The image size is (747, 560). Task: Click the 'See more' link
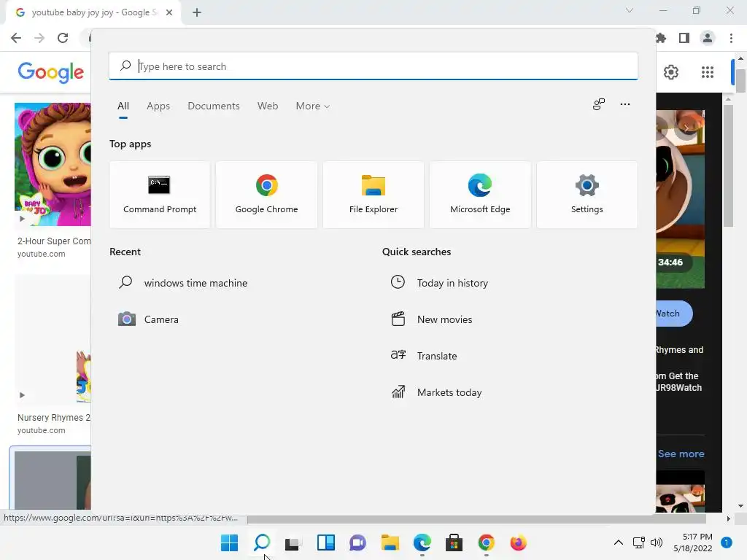click(681, 454)
